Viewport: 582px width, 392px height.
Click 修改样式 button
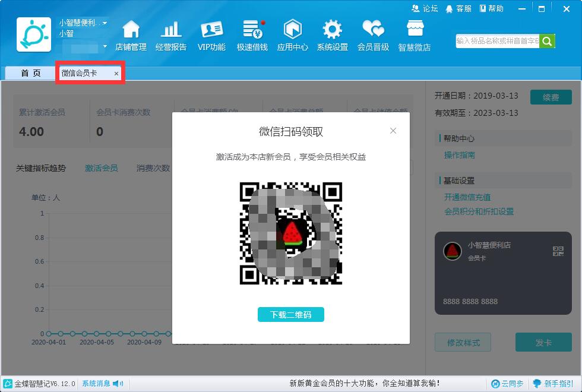click(x=463, y=342)
